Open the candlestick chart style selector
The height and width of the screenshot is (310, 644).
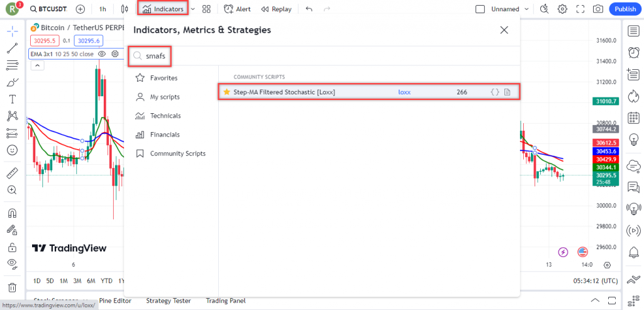pyautogui.click(x=125, y=9)
